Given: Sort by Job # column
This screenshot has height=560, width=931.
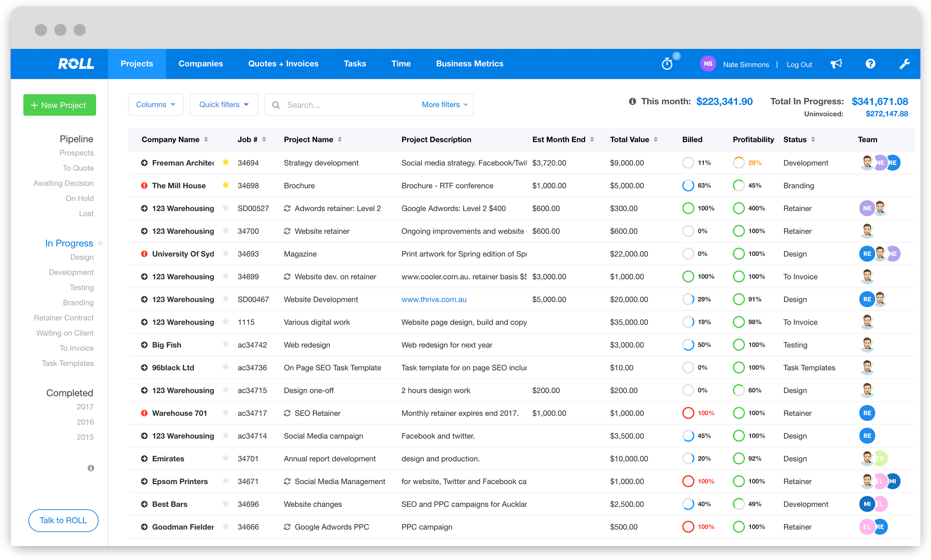Looking at the screenshot, I should tap(264, 139).
